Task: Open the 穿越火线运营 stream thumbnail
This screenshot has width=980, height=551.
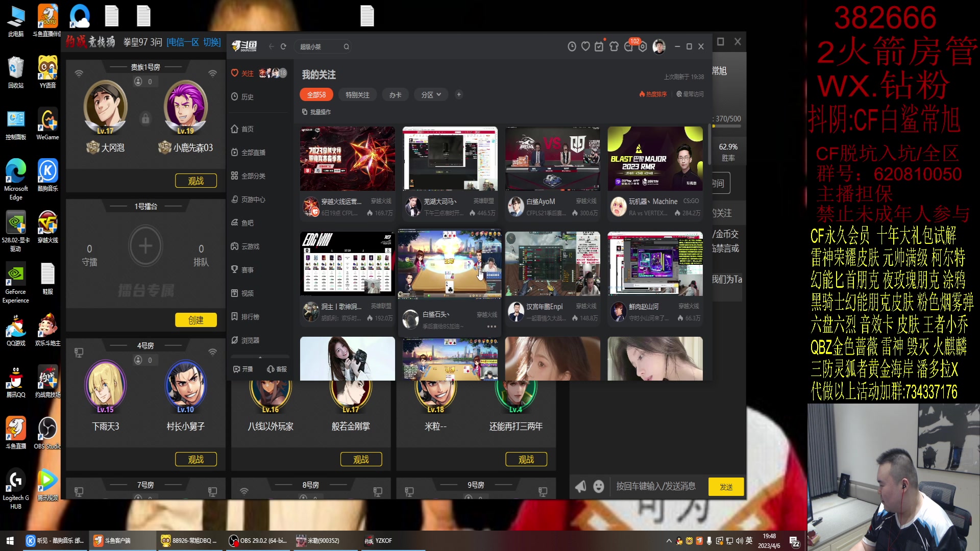Action: [x=347, y=159]
